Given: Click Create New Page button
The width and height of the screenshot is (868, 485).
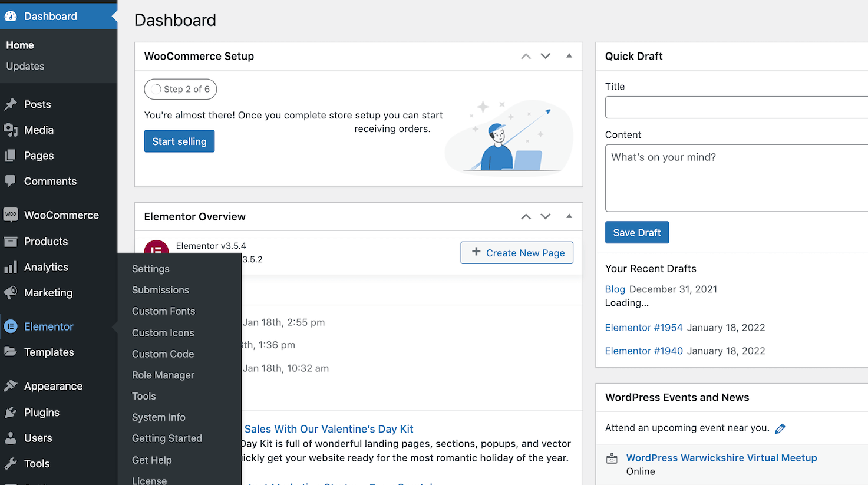Looking at the screenshot, I should pos(517,253).
